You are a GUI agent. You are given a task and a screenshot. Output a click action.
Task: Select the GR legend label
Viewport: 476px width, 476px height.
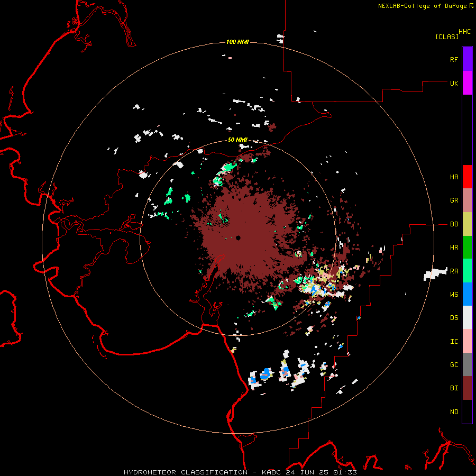[x=454, y=200]
